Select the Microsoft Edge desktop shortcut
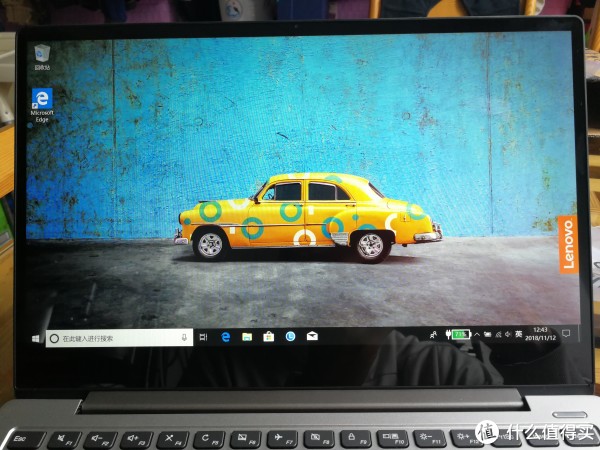This screenshot has height=450, width=600. [42, 106]
